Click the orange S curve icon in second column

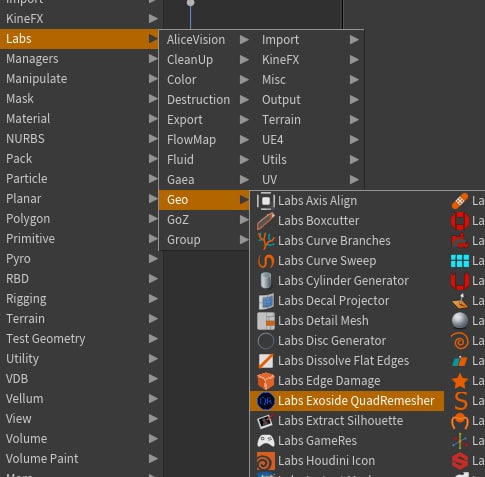[x=460, y=401]
